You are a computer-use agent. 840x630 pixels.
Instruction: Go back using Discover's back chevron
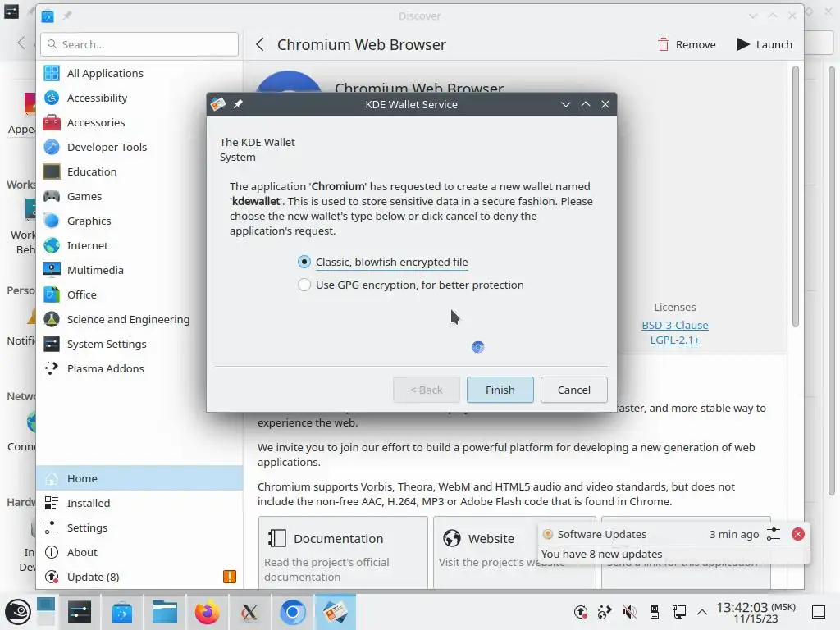[260, 44]
